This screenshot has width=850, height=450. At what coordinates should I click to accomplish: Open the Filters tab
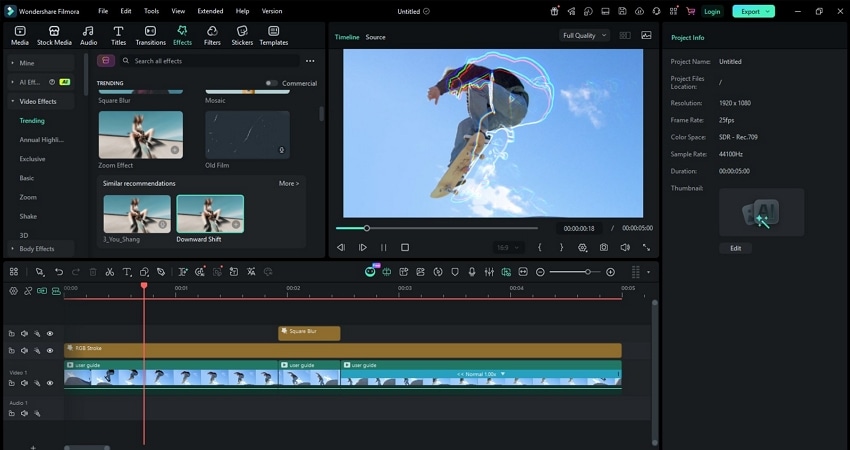click(x=212, y=36)
